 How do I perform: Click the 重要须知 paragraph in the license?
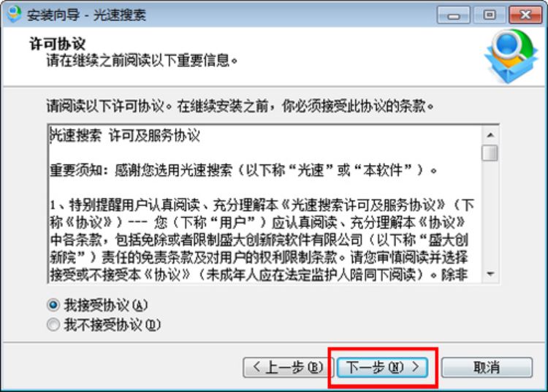[243, 170]
